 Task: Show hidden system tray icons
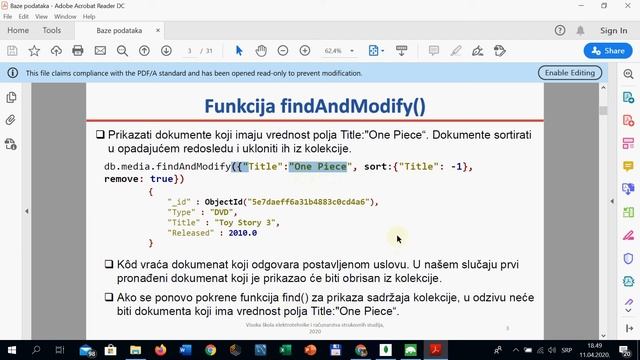pos(516,350)
